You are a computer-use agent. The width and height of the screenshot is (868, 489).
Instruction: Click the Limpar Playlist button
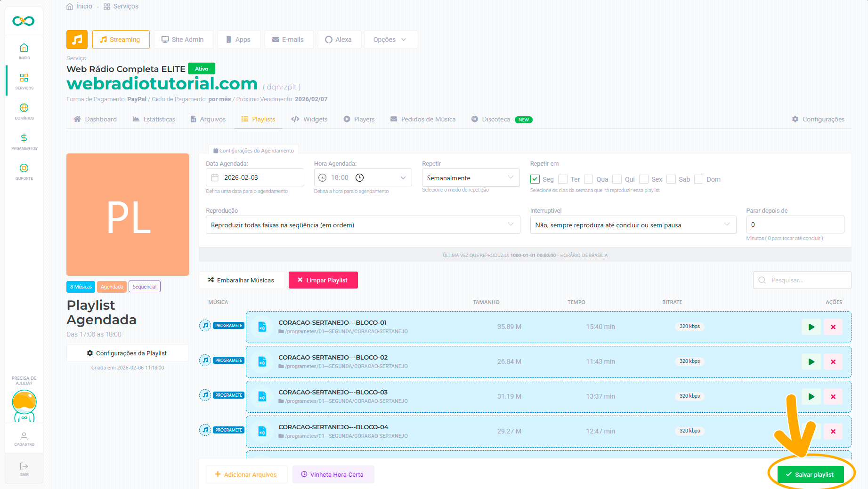323,280
